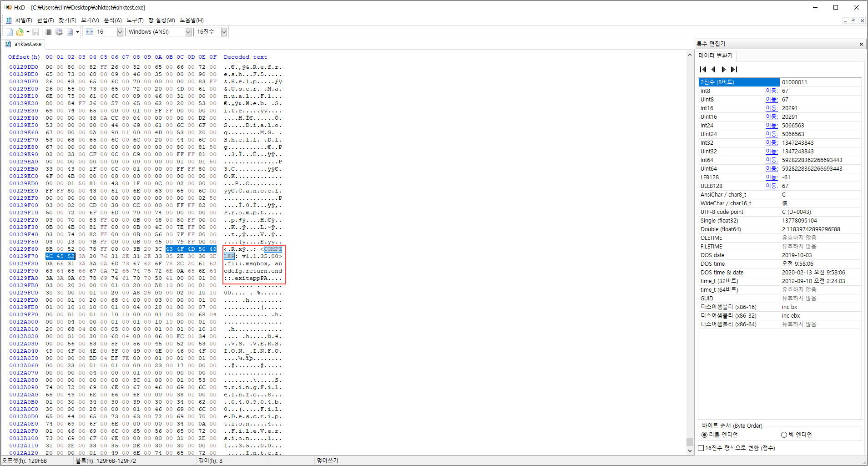The image size is (868, 466).
Task: Click the Decoded text column header
Action: (245, 57)
